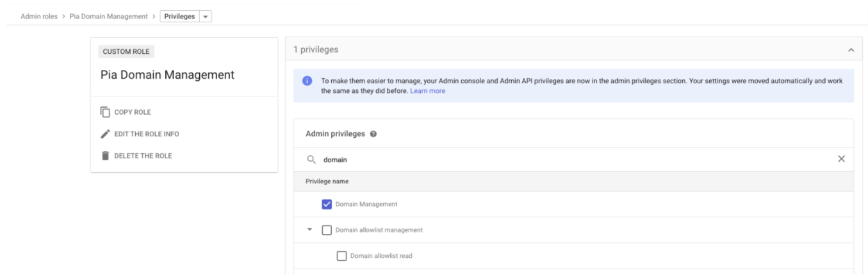The height and width of the screenshot is (277, 868).
Task: Enable the Domain allowlist management checkbox
Action: [327, 230]
